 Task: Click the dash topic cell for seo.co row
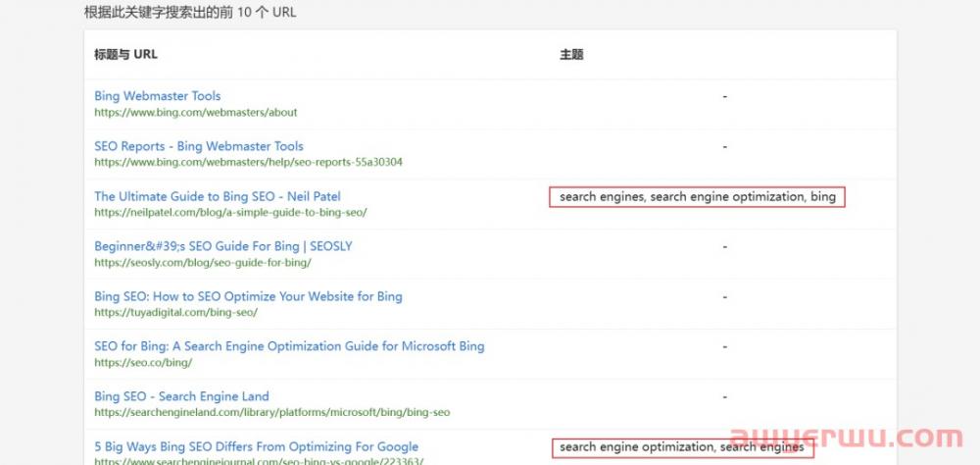(x=724, y=347)
